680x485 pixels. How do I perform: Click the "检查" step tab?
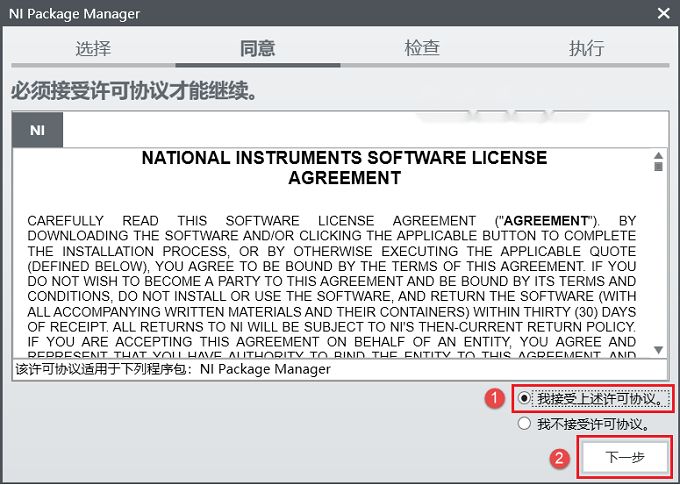point(422,48)
